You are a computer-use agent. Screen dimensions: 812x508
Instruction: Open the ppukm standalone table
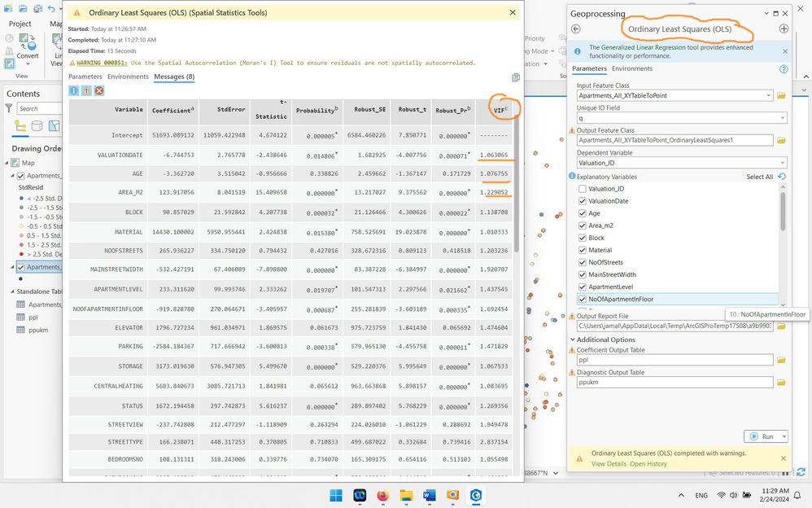pyautogui.click(x=37, y=330)
